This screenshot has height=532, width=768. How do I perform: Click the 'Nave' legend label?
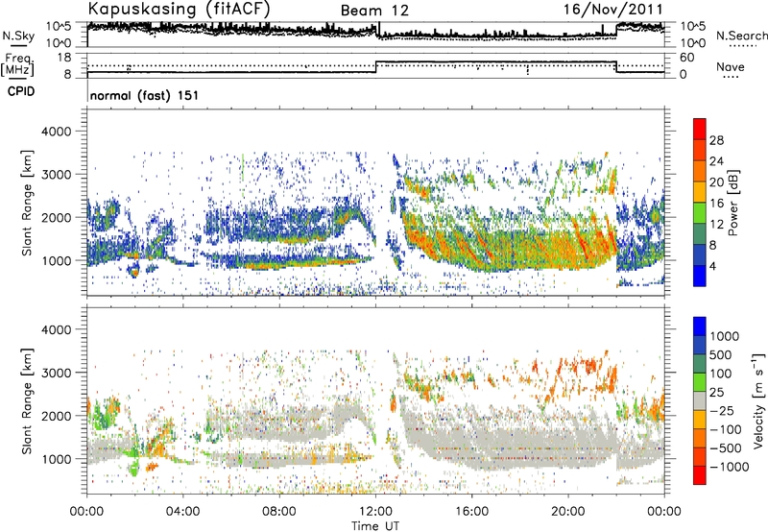click(x=731, y=67)
